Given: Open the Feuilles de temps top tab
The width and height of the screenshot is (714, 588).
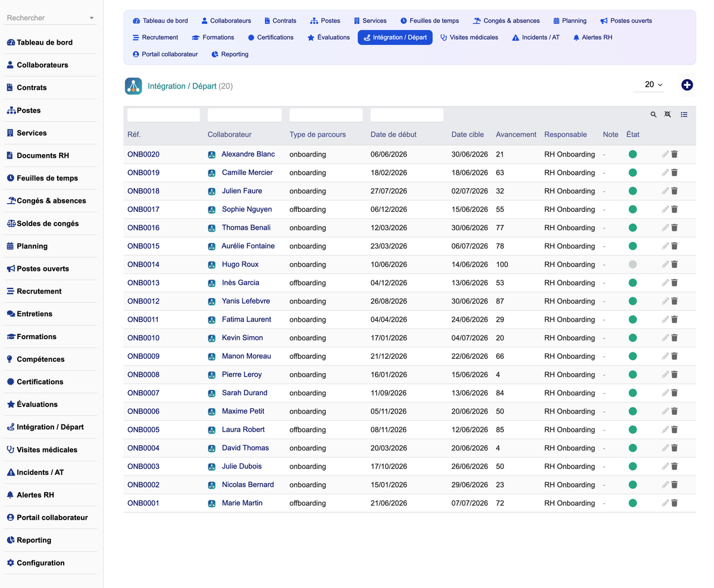Looking at the screenshot, I should coord(430,21).
